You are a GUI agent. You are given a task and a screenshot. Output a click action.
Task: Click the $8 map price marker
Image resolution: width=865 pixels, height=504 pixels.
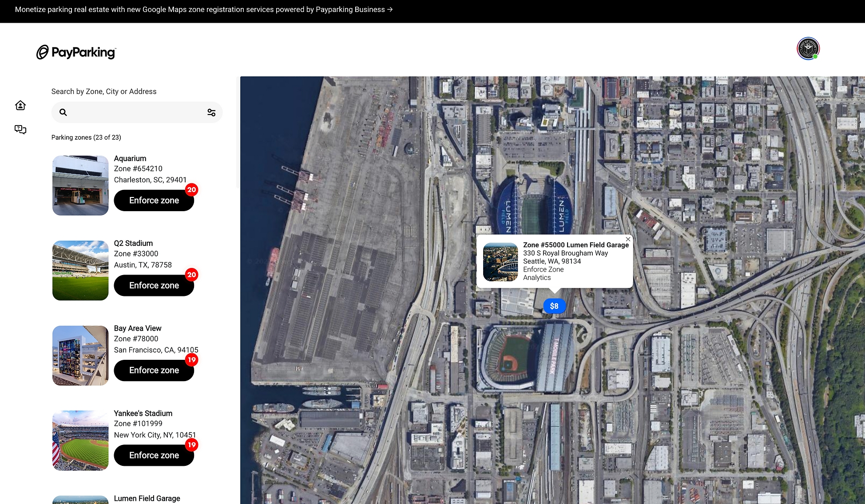(554, 306)
